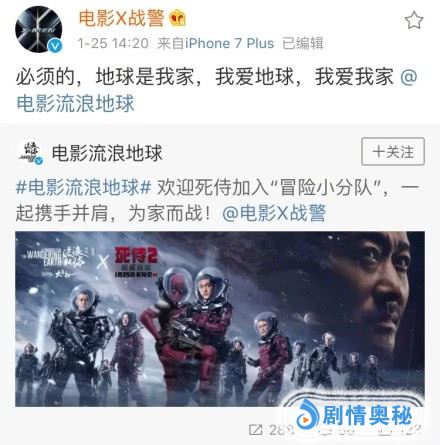The image size is (440, 445).
Task: Open the 电影X战警 username at top
Action: point(121,18)
